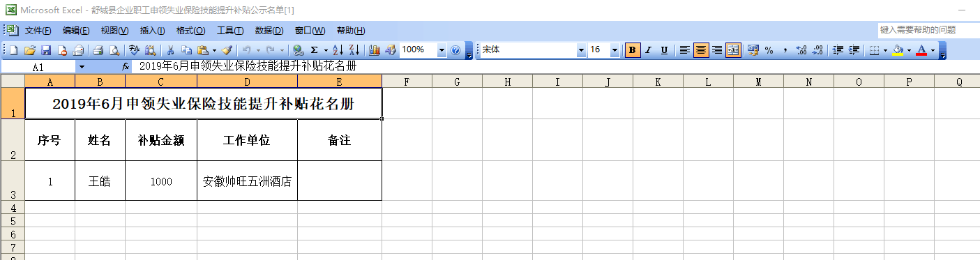This screenshot has height=260, width=980.
Task: Open the Chart Wizard icon
Action: pyautogui.click(x=375, y=50)
